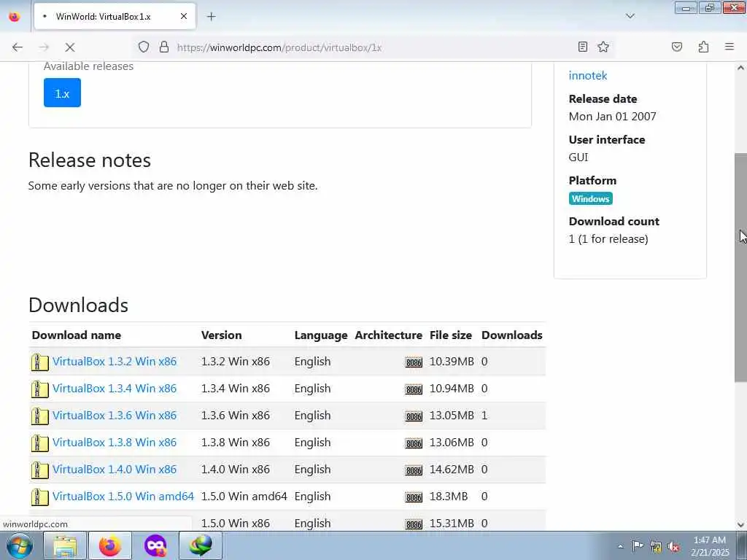This screenshot has height=560, width=747.
Task: Toggle reader view icon in address bar
Action: (583, 47)
